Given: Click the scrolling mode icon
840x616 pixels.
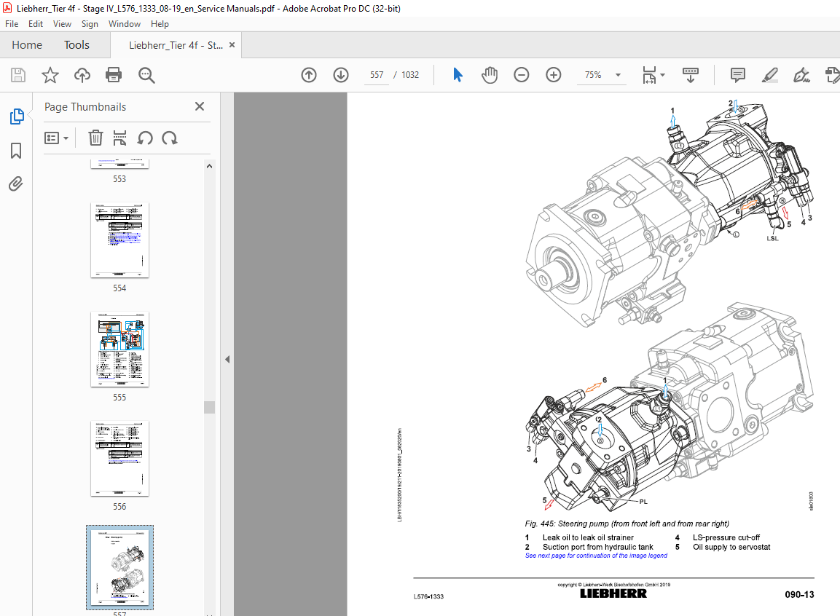Looking at the screenshot, I should pyautogui.click(x=691, y=75).
